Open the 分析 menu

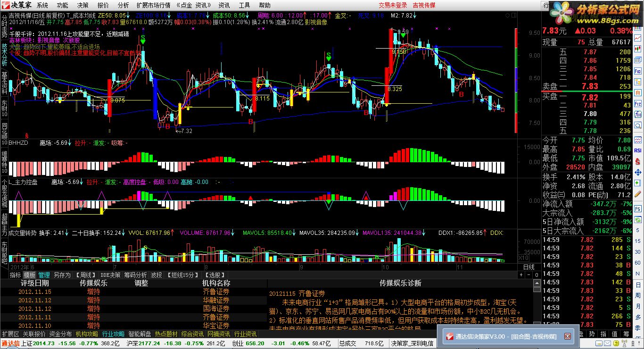pos(123,5)
